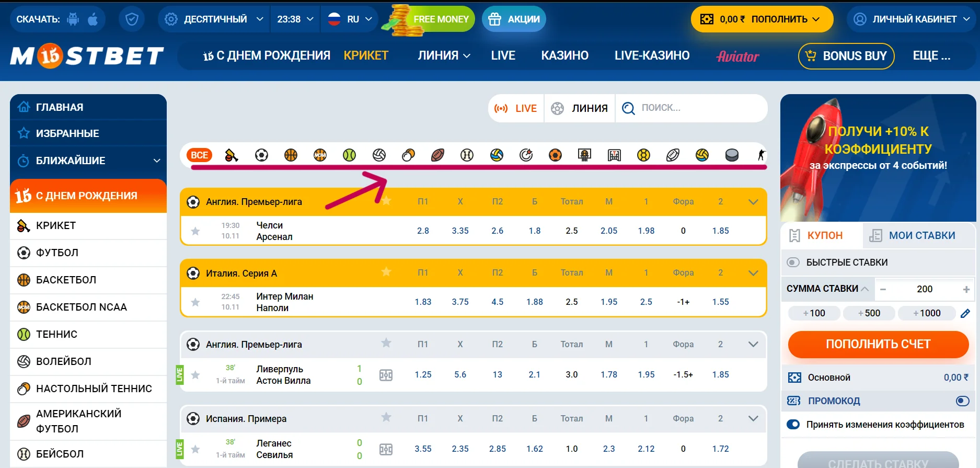Select the white volleyball icon in sports strip

379,155
